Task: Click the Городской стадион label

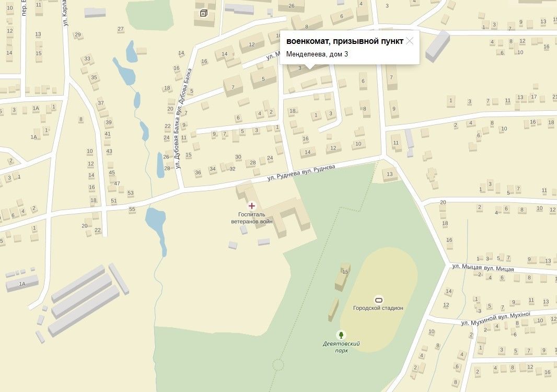Action: [x=378, y=308]
